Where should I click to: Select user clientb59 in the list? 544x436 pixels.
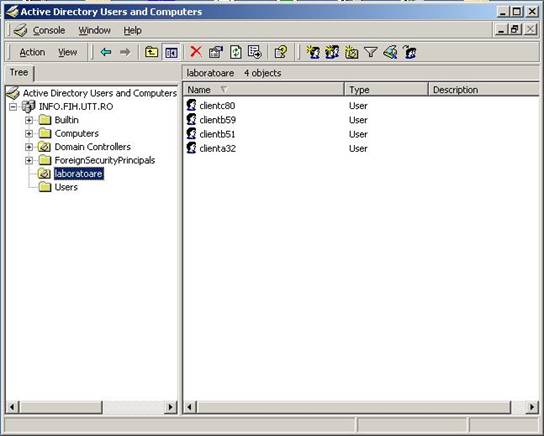(218, 120)
